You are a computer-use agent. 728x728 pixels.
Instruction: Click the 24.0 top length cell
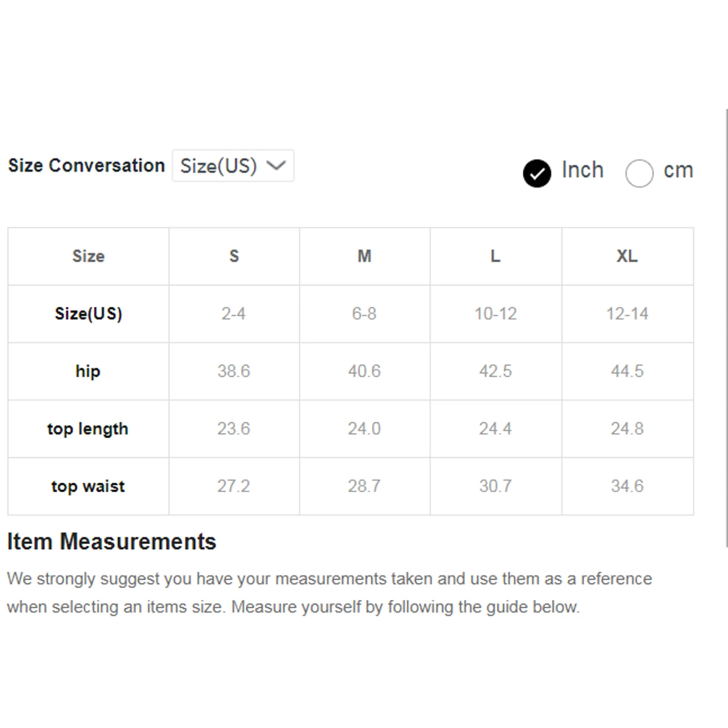point(364,429)
